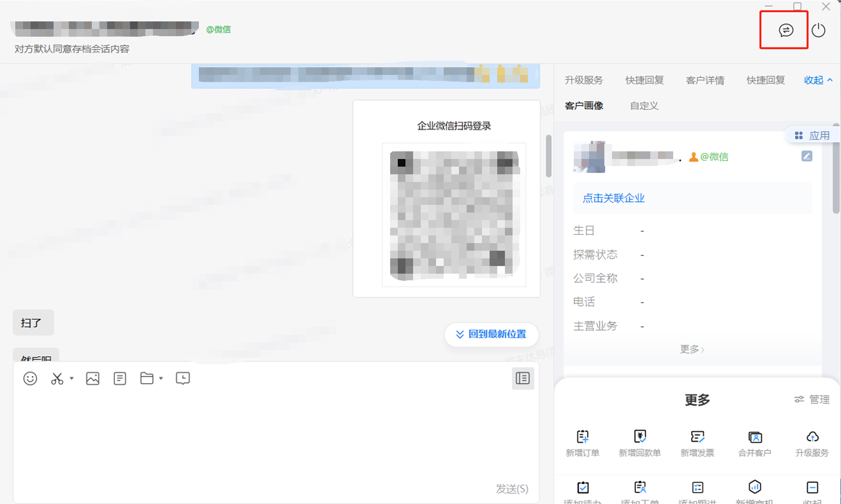841x504 pixels.
Task: Click the chat area vertical scrollbar
Action: (549, 156)
